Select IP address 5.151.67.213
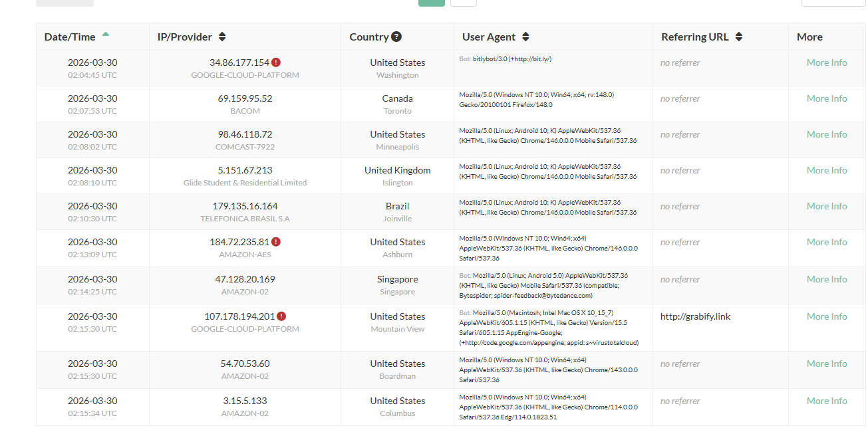Image resolution: width=868 pixels, height=432 pixels. (x=245, y=170)
